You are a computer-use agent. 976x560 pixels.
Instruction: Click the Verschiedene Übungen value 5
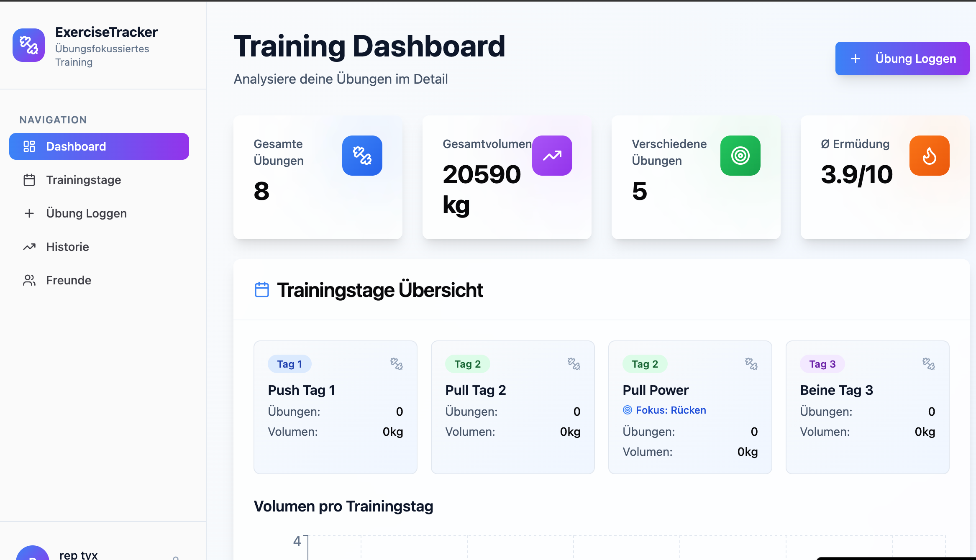pos(640,192)
